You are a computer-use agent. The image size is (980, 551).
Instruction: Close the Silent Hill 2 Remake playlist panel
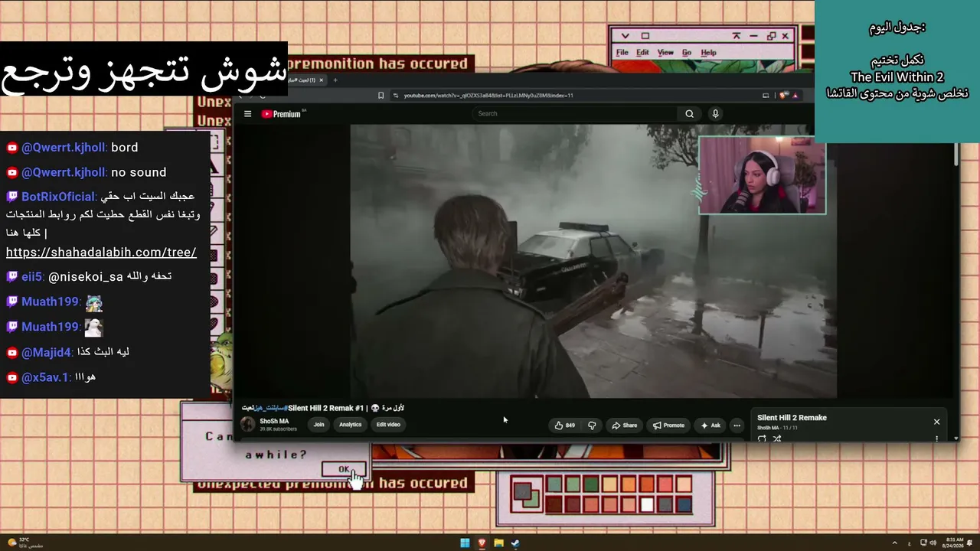tap(936, 422)
